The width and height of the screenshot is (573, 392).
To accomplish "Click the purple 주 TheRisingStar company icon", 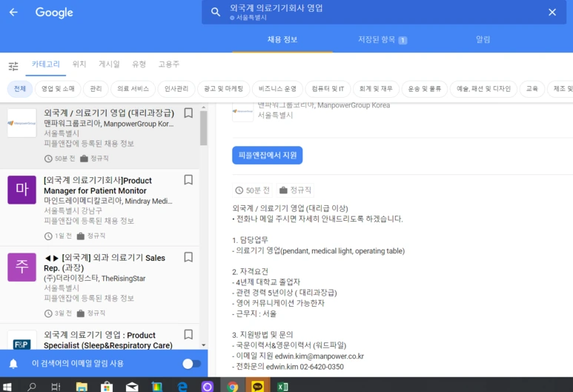I will click(x=22, y=267).
